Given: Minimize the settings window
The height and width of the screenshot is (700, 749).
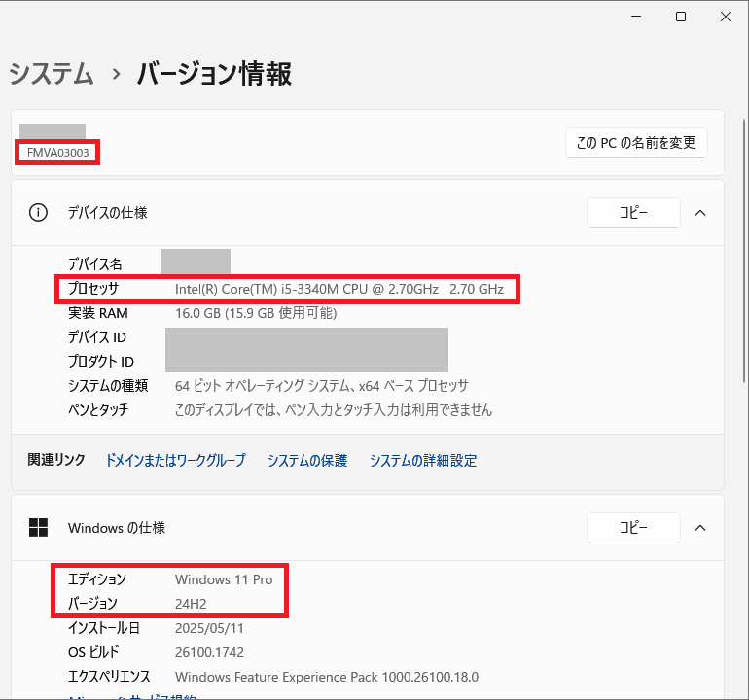Looking at the screenshot, I should [x=636, y=17].
